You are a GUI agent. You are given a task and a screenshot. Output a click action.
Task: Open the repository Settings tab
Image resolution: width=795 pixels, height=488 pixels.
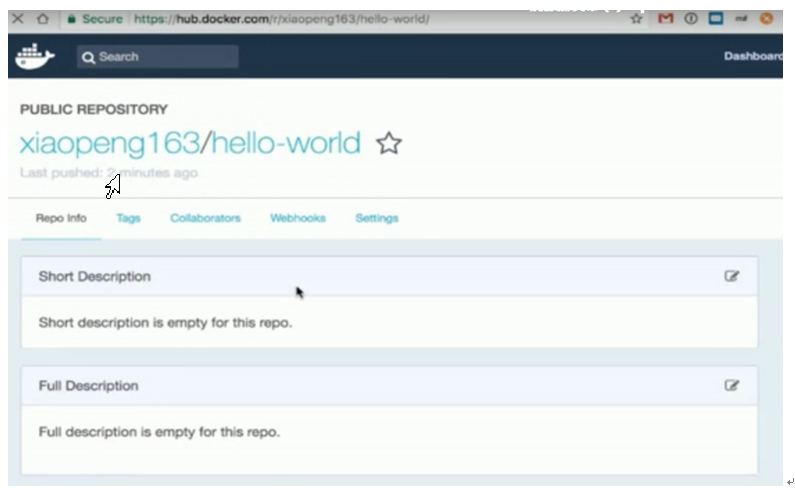click(377, 218)
